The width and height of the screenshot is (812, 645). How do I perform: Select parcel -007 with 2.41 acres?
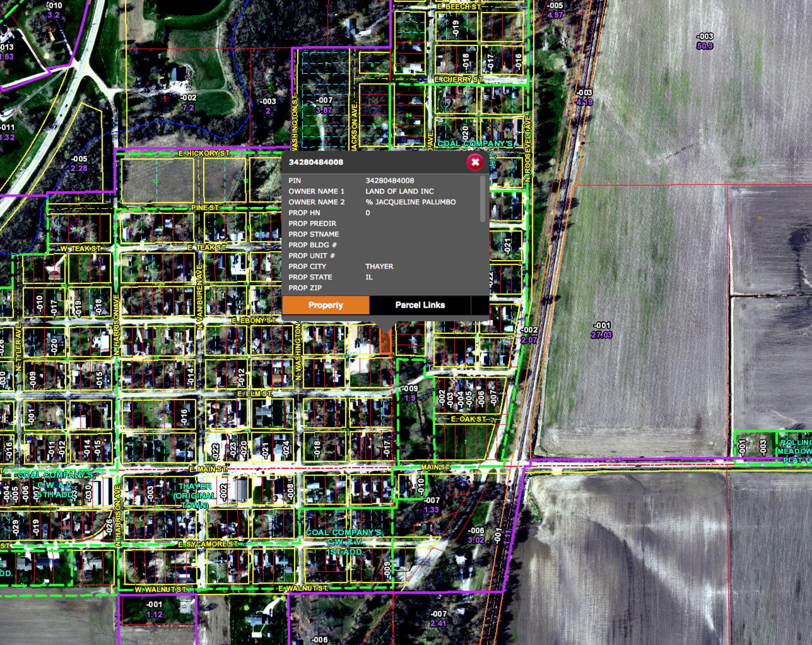(438, 618)
